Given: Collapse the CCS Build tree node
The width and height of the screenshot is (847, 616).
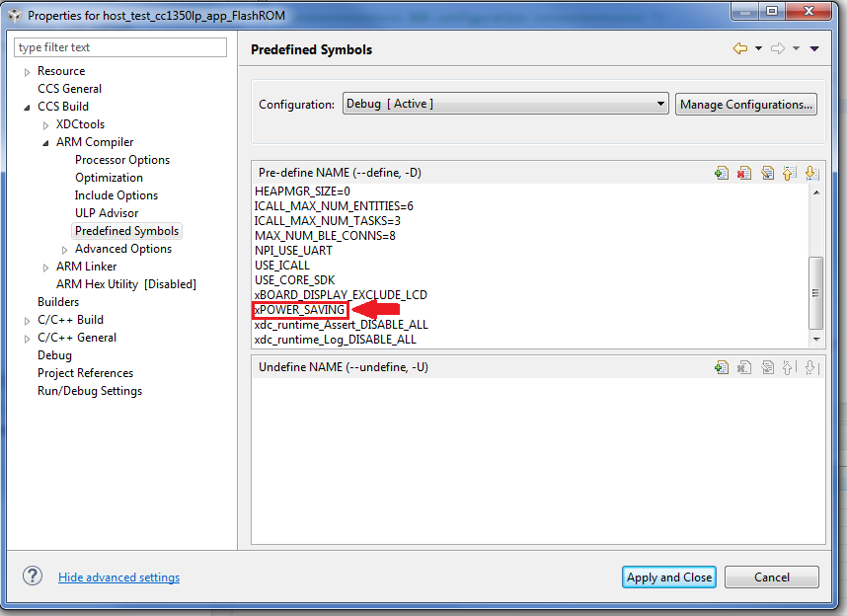Looking at the screenshot, I should click(27, 108).
